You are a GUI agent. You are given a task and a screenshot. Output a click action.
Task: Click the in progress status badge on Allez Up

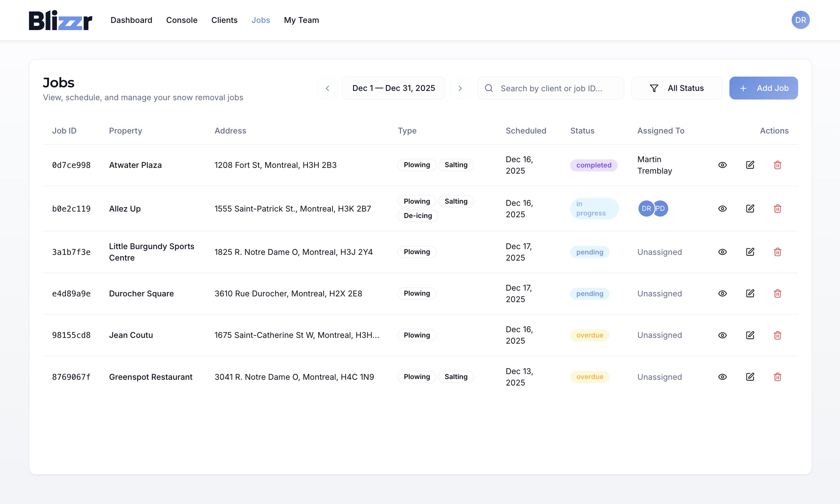click(594, 208)
